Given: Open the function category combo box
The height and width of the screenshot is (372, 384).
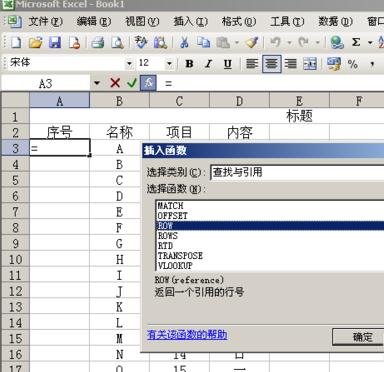Looking at the screenshot, I should pyautogui.click(x=297, y=172).
